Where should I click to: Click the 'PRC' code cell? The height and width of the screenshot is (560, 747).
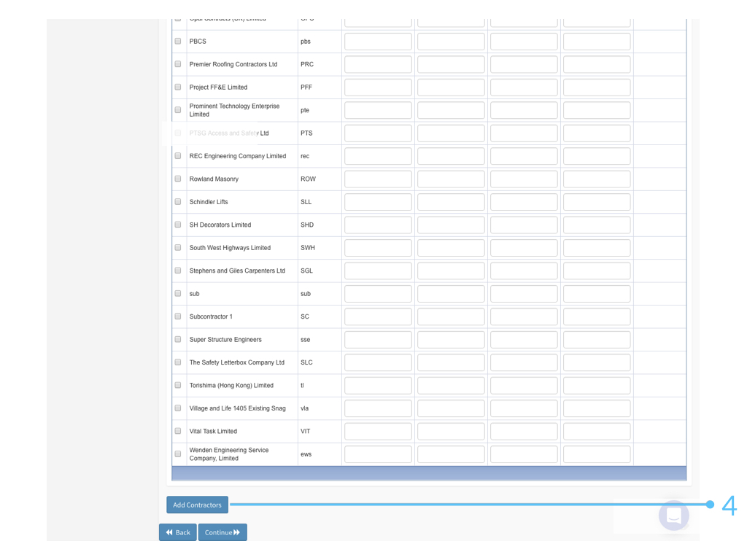click(x=307, y=64)
